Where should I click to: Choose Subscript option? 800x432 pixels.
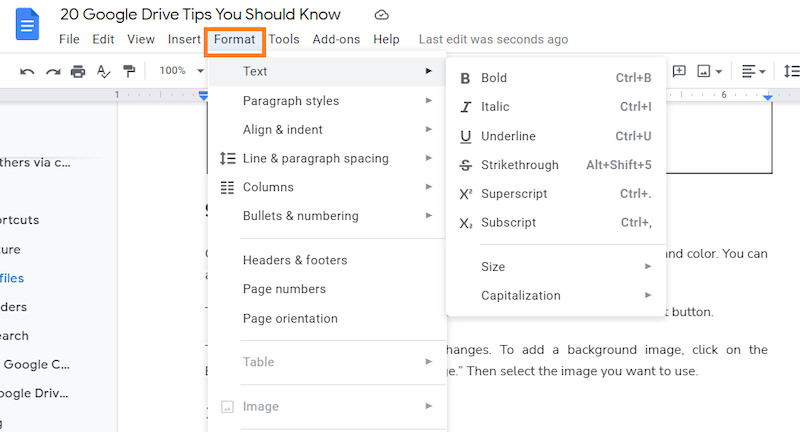(x=556, y=223)
